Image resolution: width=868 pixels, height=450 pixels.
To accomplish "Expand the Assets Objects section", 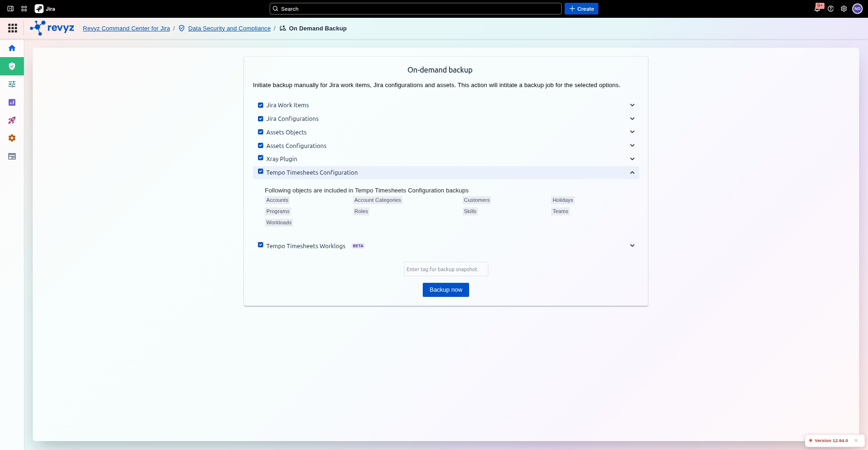I will pyautogui.click(x=632, y=132).
